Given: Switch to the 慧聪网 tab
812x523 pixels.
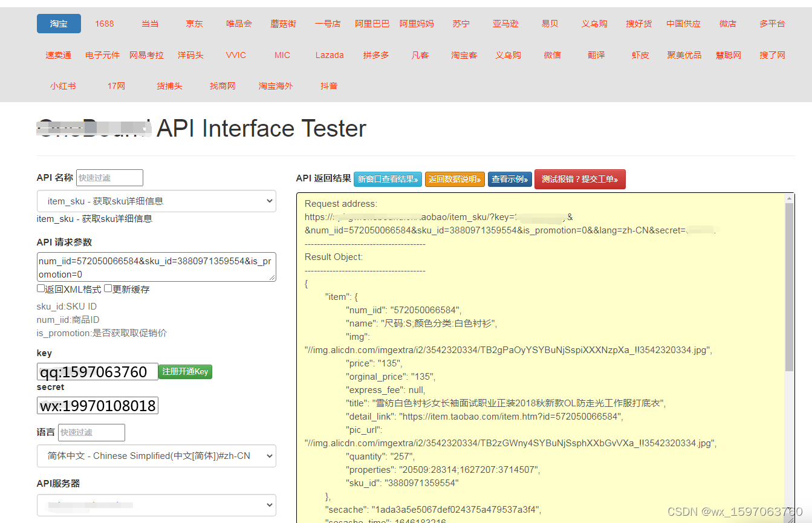Looking at the screenshot, I should (729, 55).
